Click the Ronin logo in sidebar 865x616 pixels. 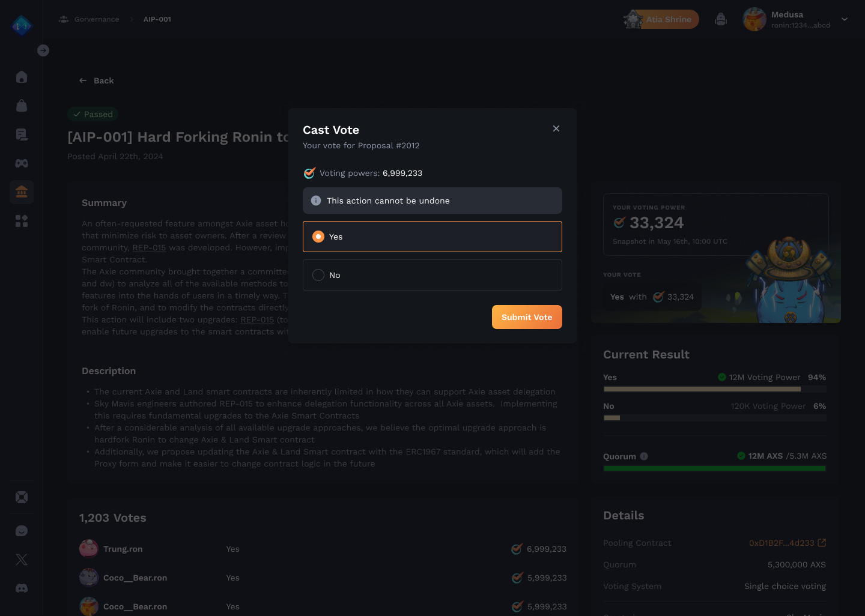tap(22, 25)
